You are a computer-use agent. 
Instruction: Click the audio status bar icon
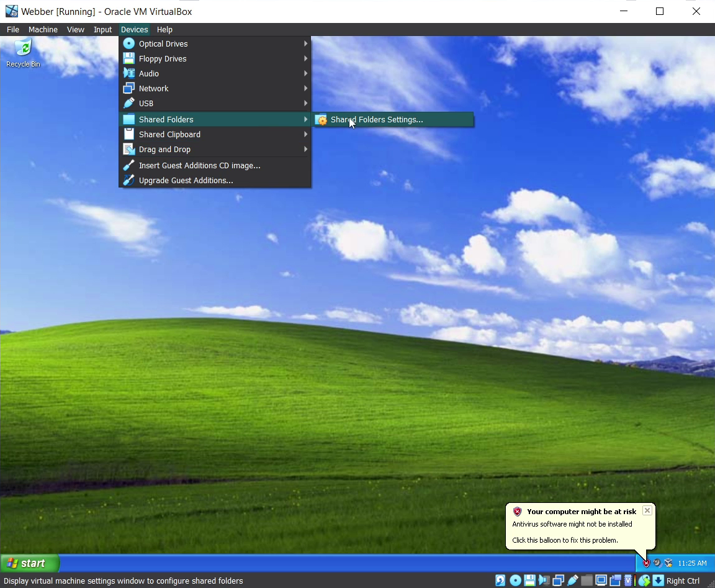(544, 581)
